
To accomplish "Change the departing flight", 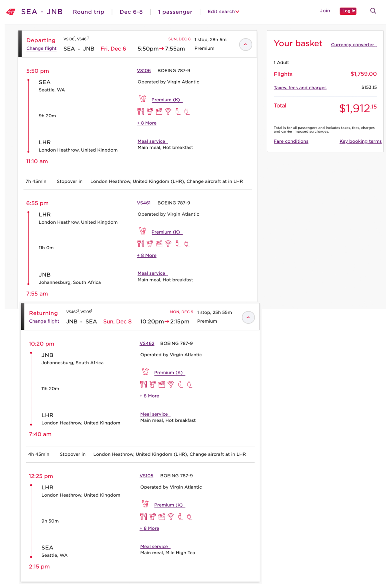I will click(x=41, y=48).
